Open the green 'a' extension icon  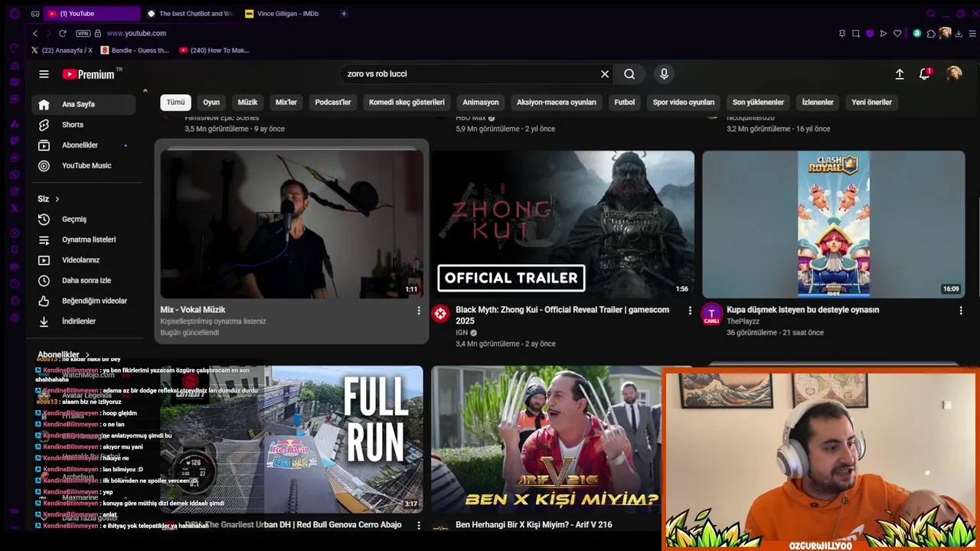pos(917,34)
